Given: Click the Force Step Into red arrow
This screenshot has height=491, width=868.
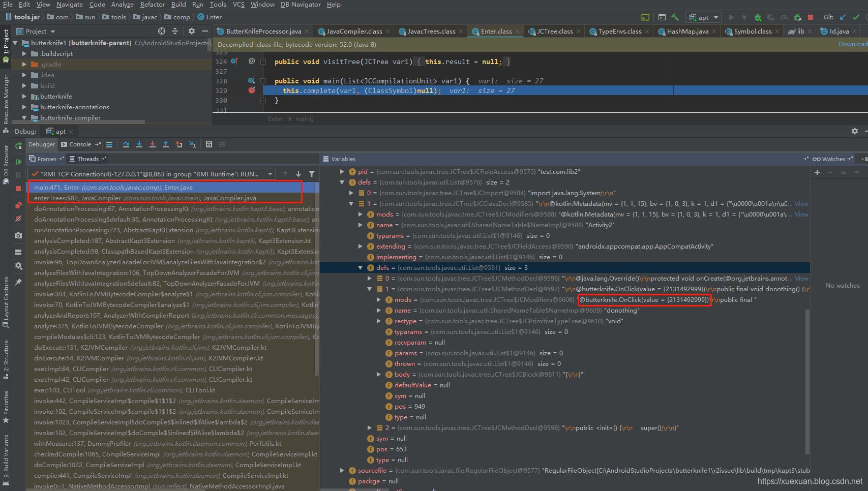Looking at the screenshot, I should click(x=153, y=144).
